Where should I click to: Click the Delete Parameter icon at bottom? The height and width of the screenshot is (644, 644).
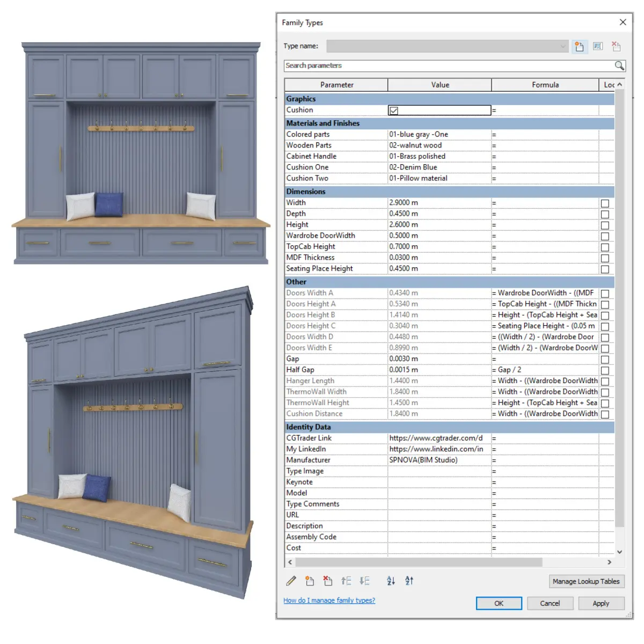coord(327,581)
